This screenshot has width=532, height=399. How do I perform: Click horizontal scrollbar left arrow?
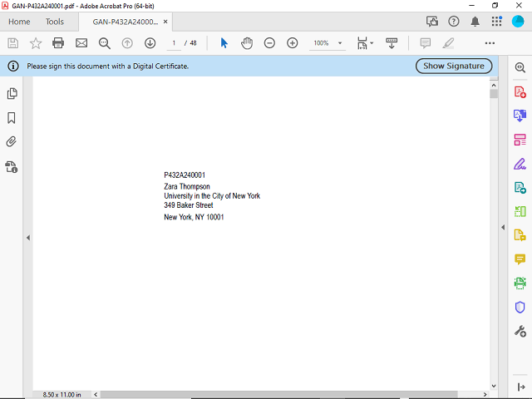click(96, 394)
